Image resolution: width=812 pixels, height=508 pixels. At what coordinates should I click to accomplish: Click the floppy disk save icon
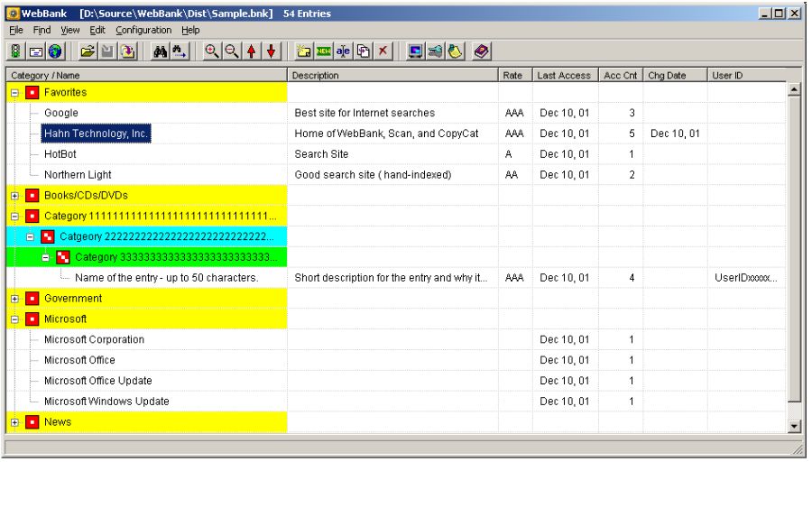(107, 51)
